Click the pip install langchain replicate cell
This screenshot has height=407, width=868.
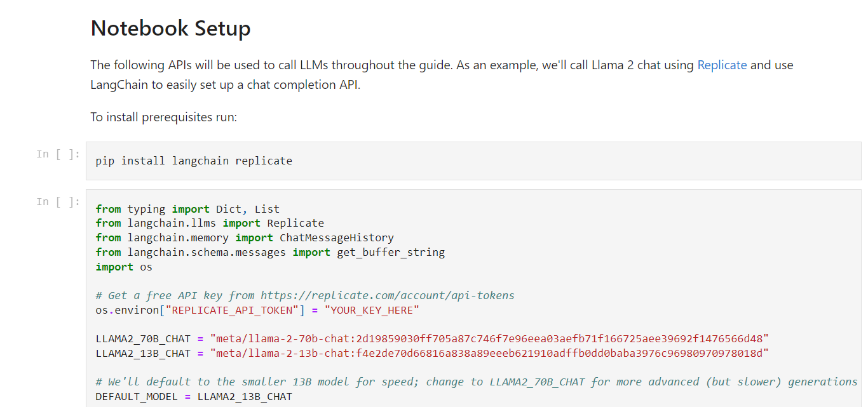tap(473, 161)
